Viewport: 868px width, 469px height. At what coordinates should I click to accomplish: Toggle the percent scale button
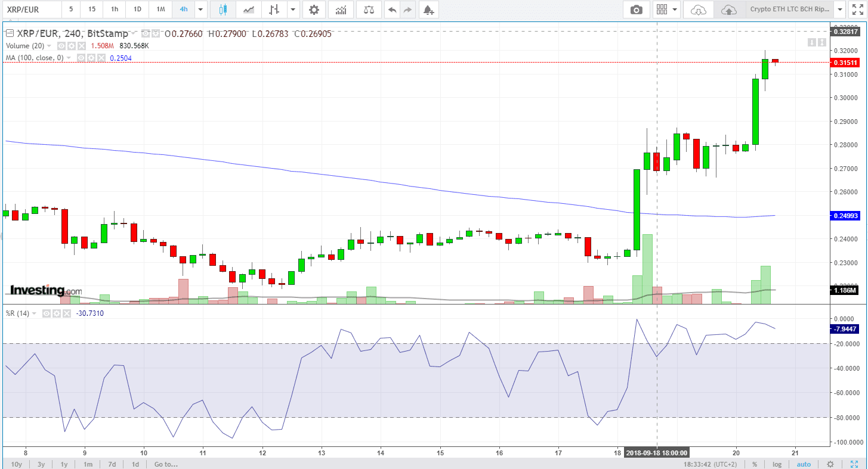pyautogui.click(x=755, y=464)
